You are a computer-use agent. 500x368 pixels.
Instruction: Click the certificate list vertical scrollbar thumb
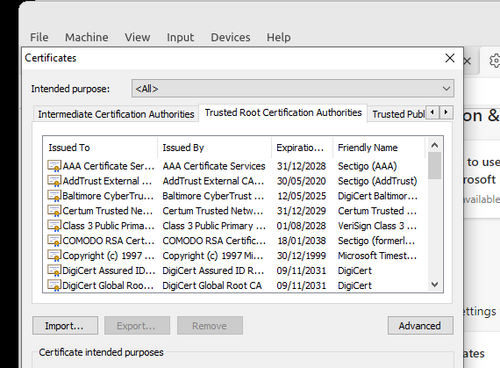tap(434, 165)
